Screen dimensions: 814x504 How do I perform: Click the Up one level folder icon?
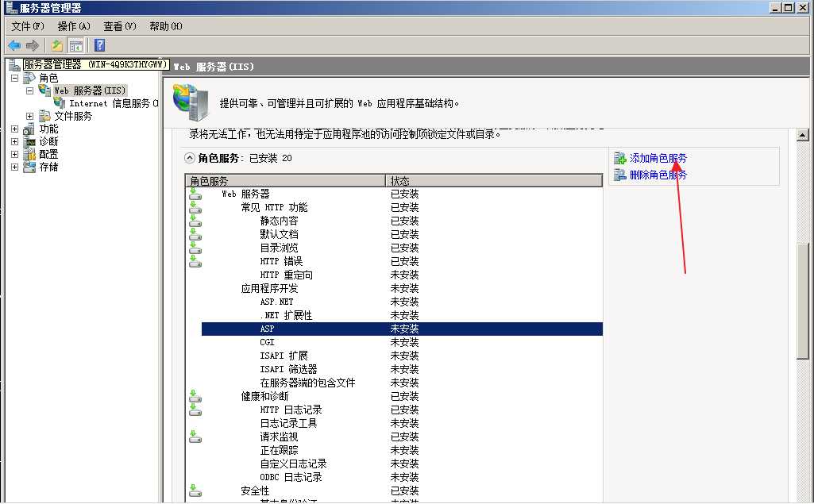coord(56,46)
